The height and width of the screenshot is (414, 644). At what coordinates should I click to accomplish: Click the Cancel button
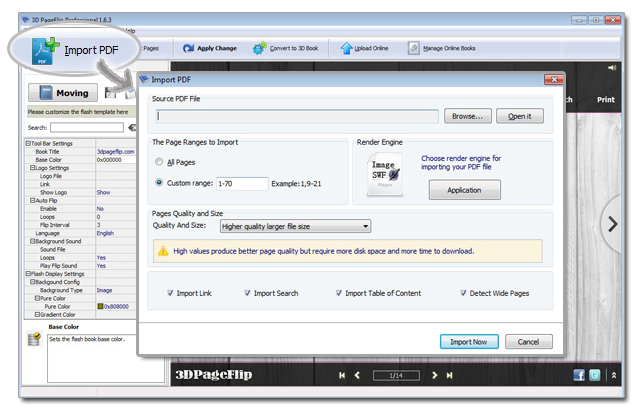(529, 342)
